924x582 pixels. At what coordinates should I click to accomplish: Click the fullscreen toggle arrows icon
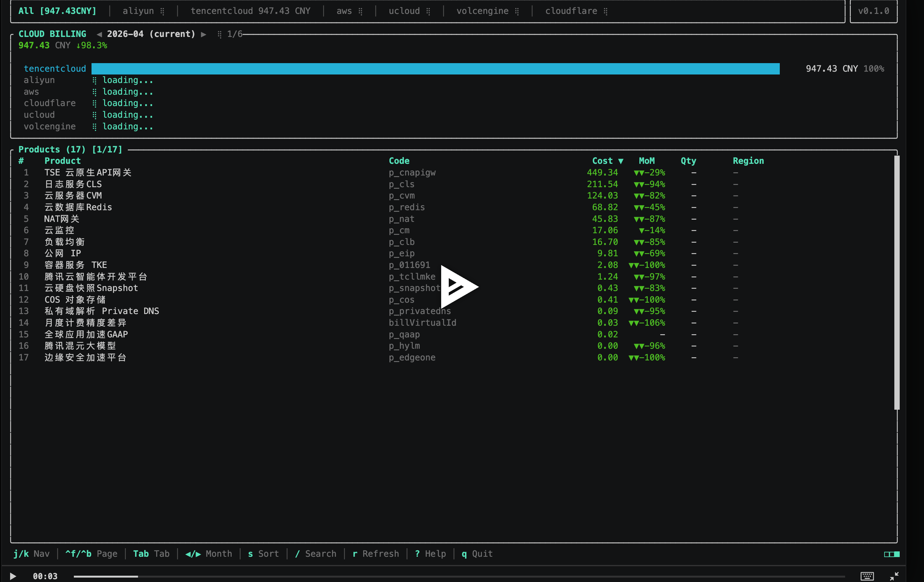[894, 576]
